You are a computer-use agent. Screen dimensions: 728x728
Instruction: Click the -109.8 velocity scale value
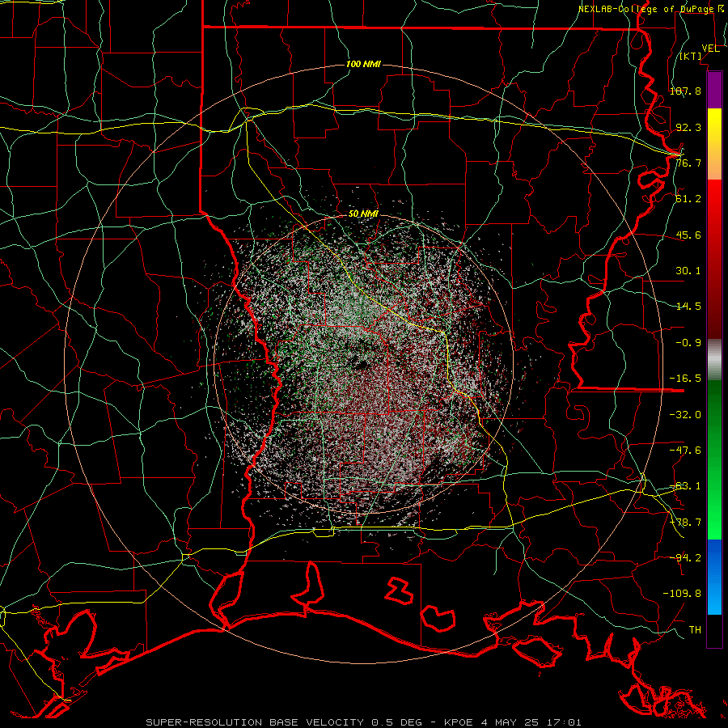[682, 594]
